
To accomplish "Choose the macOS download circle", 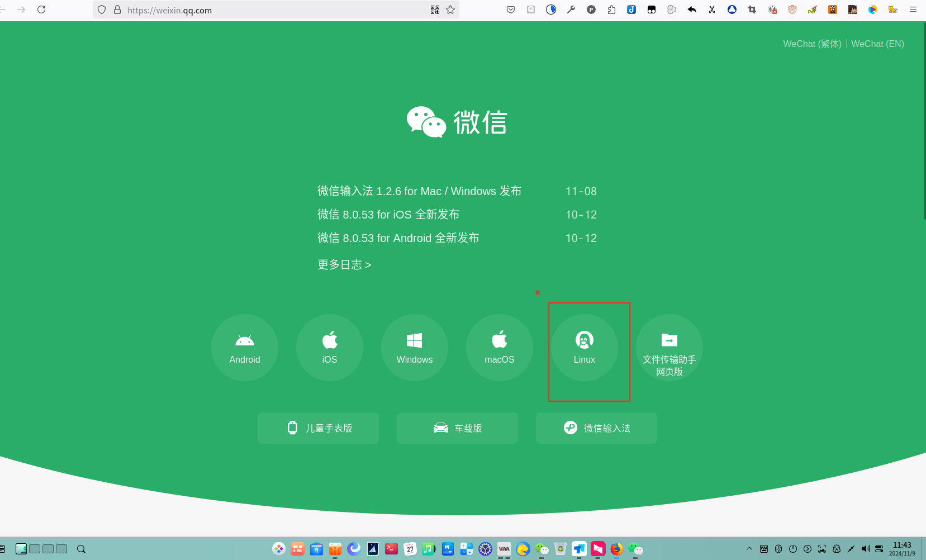I will pos(500,348).
